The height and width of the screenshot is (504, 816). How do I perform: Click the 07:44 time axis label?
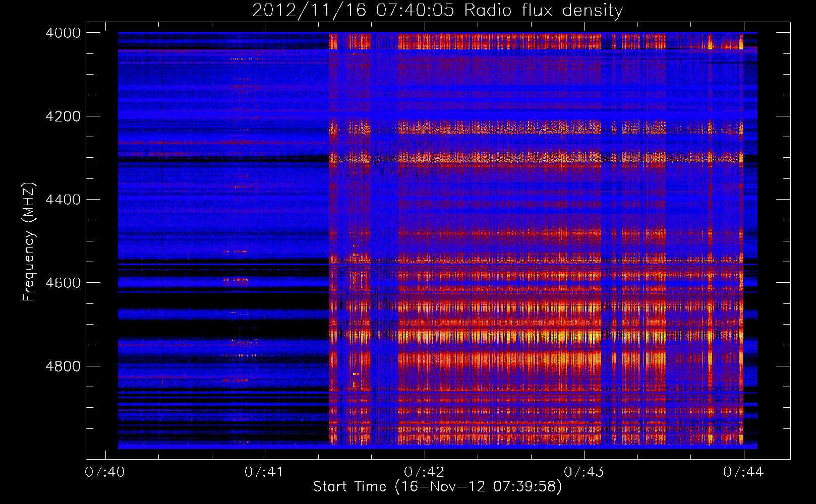click(x=743, y=472)
